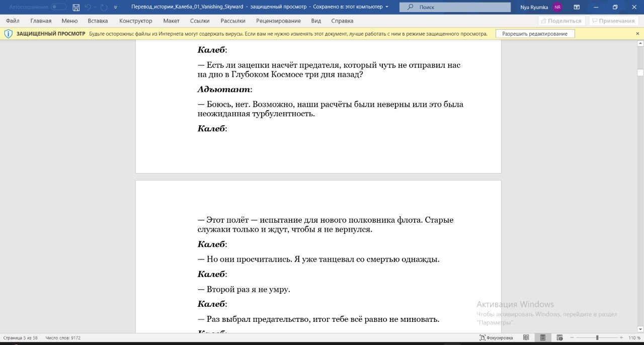This screenshot has width=644, height=345.
Task: Open the Рецензирование tab
Action: (x=278, y=21)
